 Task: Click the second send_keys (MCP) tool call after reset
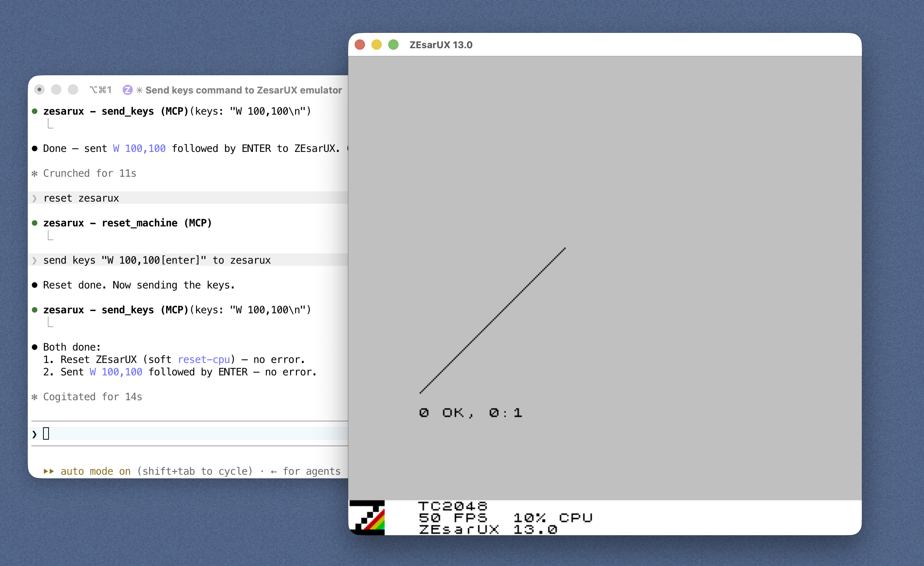coord(177,310)
